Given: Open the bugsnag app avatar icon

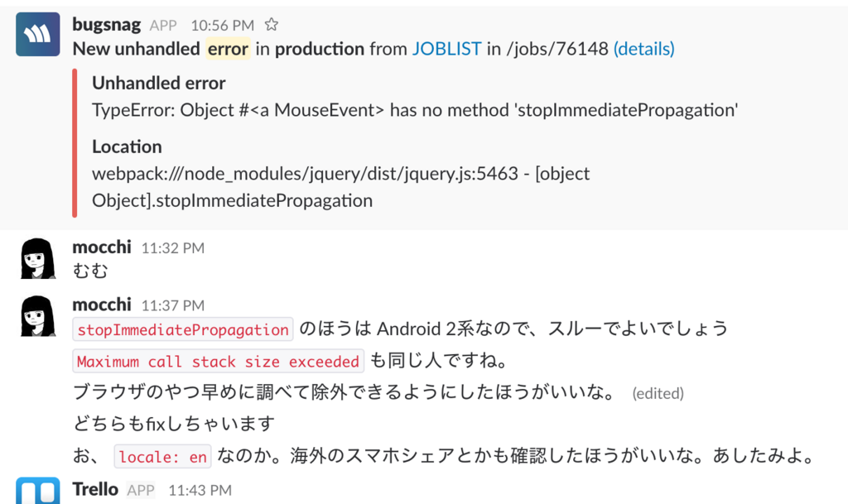Looking at the screenshot, I should 38,35.
